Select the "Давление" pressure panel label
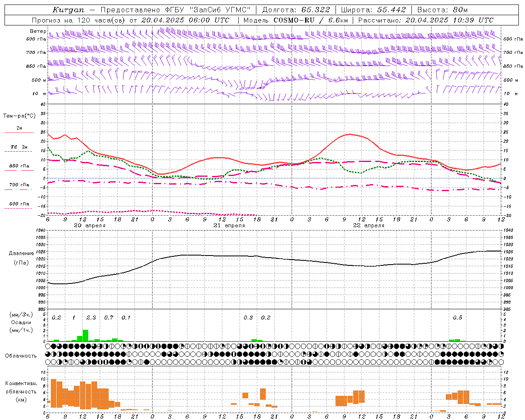 21,253
